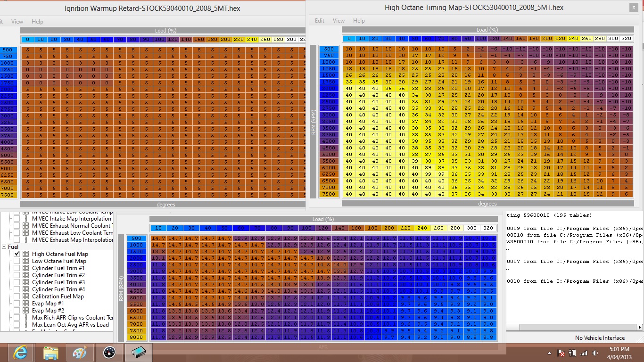Enable the Cylinder Fuel Trim #1 checkbox
644x362 pixels.
[x=17, y=268]
